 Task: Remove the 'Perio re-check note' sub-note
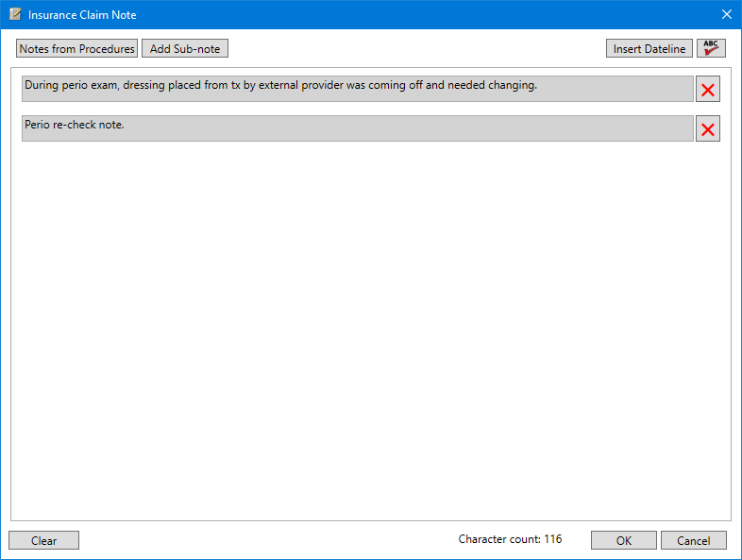tap(707, 128)
